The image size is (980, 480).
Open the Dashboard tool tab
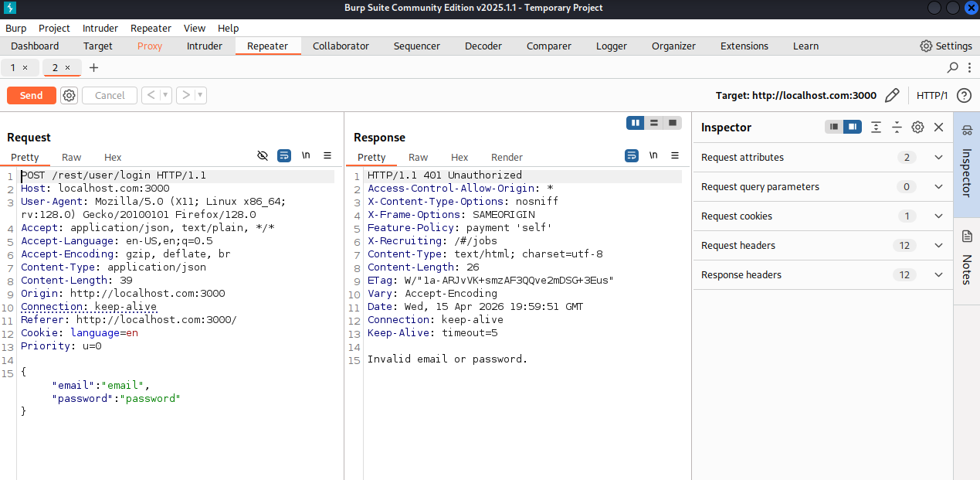click(x=35, y=46)
